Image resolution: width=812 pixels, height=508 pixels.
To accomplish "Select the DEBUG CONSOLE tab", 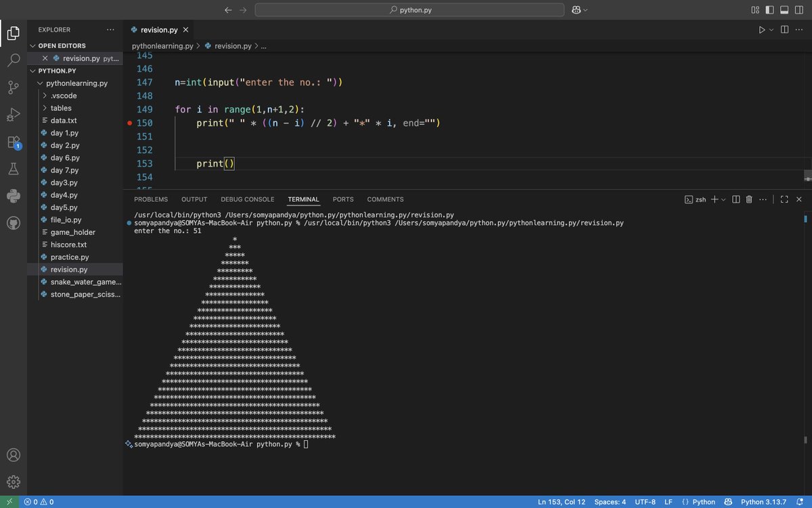I will (x=247, y=199).
